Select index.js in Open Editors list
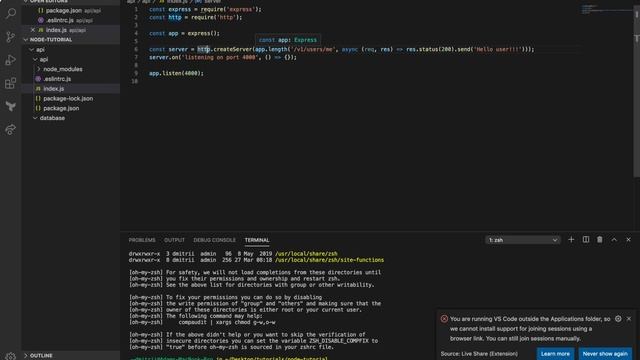This screenshot has width=640, height=360. pos(71,30)
